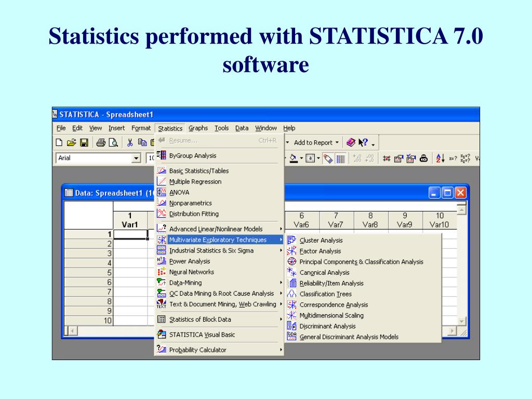Screen dimensions: 532x399
Task: Select STATISTICA Visual Basic
Action: pos(219,335)
